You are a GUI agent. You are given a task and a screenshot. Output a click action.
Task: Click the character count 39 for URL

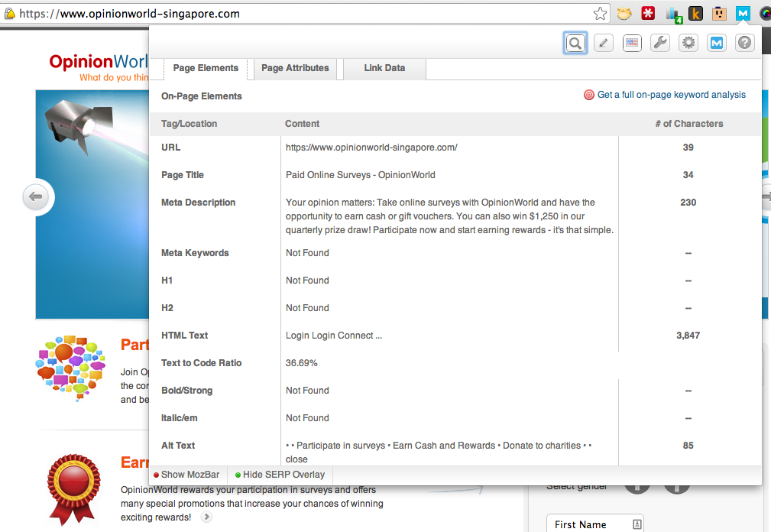(x=688, y=148)
